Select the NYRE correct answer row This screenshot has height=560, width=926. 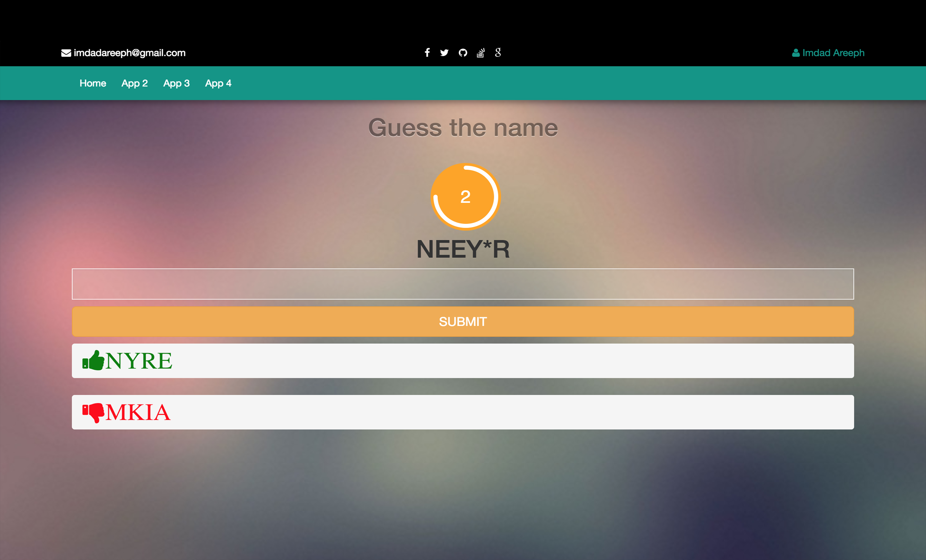(x=463, y=360)
